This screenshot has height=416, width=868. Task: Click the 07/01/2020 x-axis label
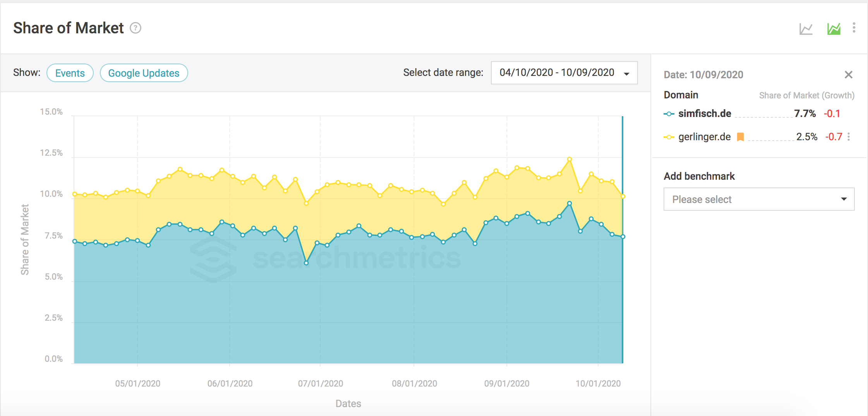tap(321, 383)
